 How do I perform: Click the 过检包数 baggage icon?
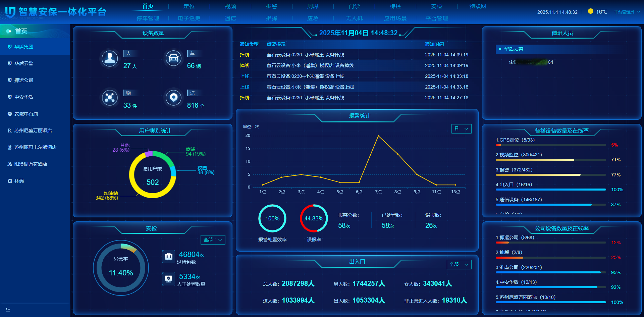coord(169,257)
